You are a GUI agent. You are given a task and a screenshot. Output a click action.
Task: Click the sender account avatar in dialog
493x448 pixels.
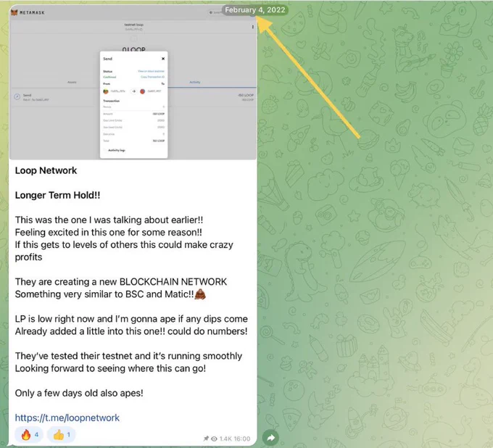point(106,91)
